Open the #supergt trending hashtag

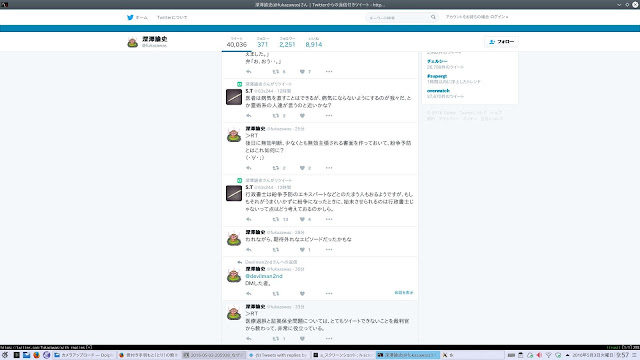[437, 76]
